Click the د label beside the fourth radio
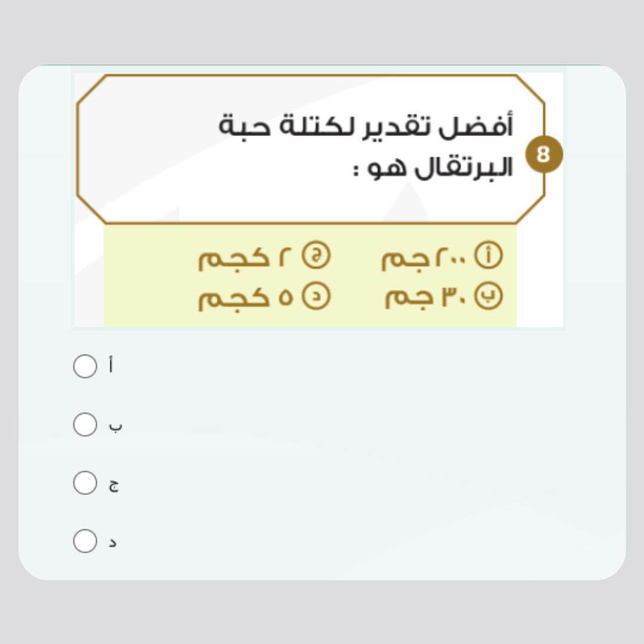 (113, 543)
